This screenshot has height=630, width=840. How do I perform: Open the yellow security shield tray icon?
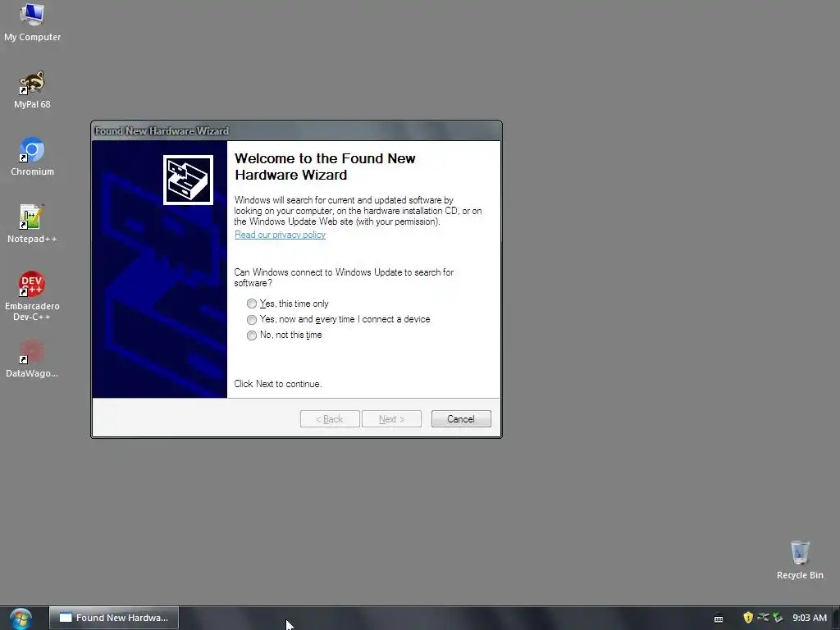(x=748, y=618)
